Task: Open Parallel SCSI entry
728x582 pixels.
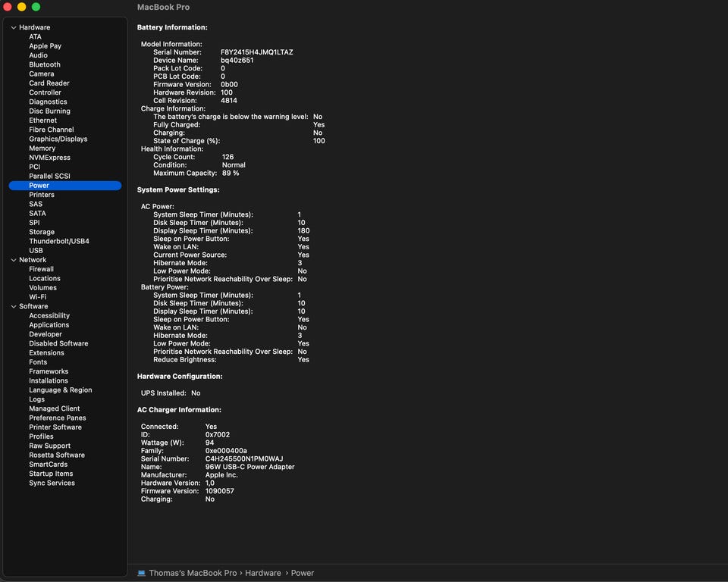Action: [50, 176]
